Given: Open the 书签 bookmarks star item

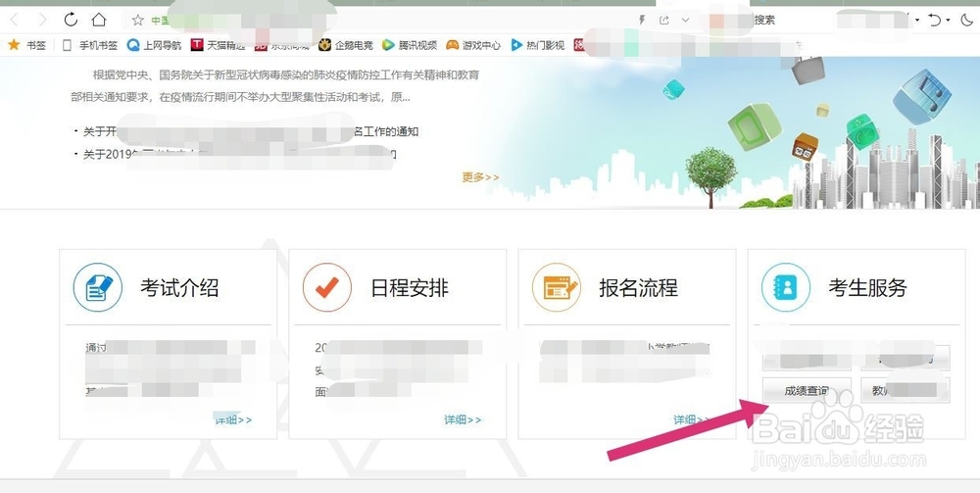Looking at the screenshot, I should pos(26,45).
